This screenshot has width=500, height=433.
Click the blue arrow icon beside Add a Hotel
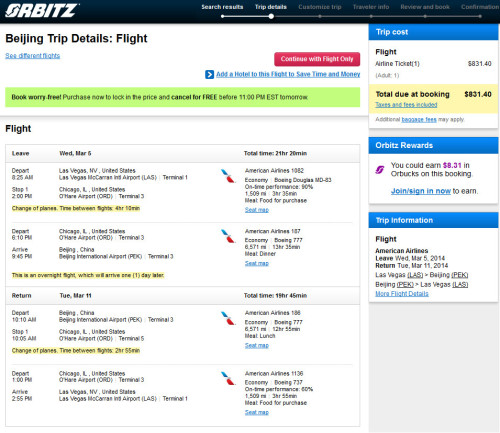click(x=209, y=74)
